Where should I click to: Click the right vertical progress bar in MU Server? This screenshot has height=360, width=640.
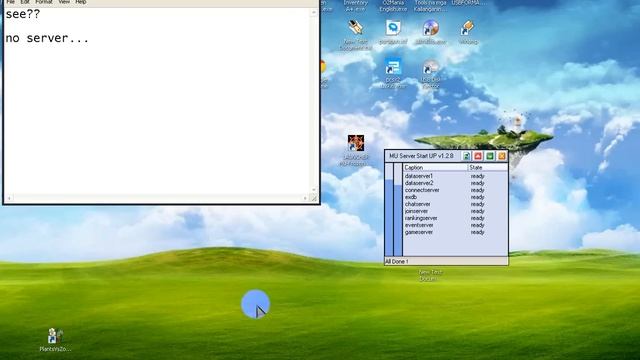tap(398, 209)
